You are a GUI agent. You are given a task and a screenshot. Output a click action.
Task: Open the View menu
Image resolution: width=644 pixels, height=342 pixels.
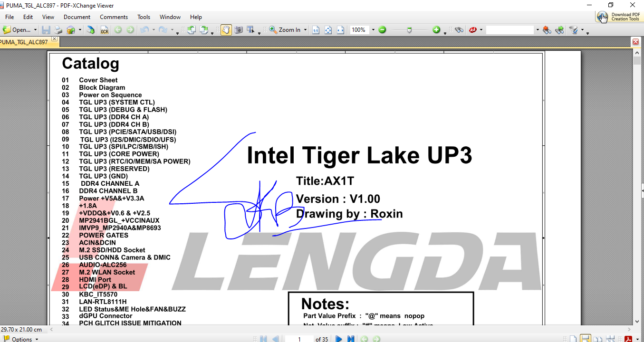coord(48,17)
